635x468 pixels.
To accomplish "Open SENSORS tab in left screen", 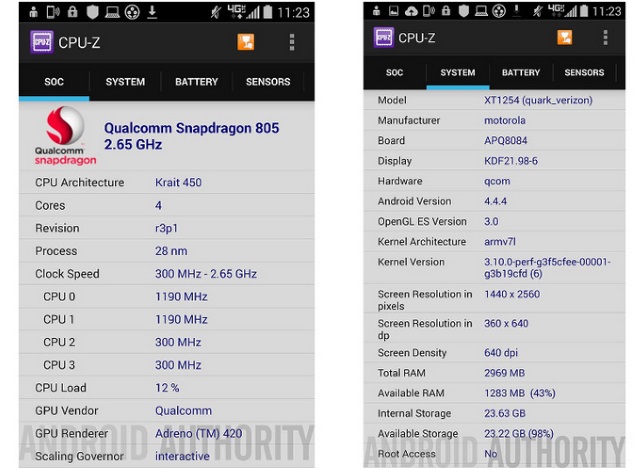I will (x=268, y=81).
